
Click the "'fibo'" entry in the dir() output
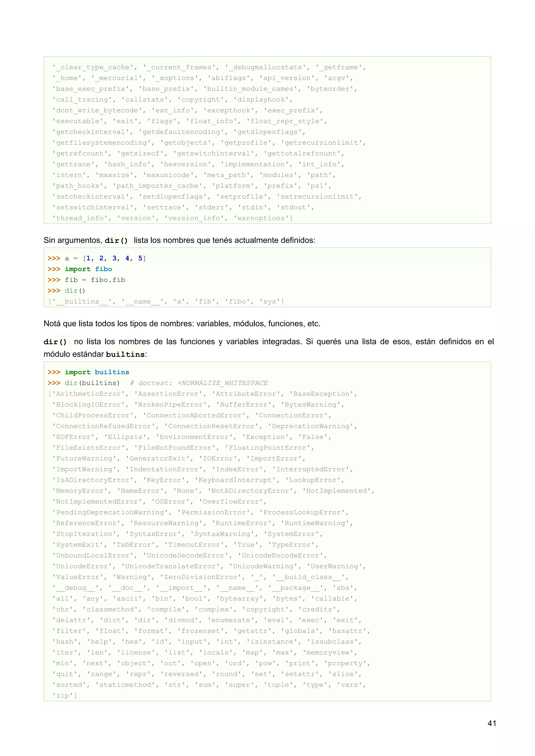tap(237, 302)
